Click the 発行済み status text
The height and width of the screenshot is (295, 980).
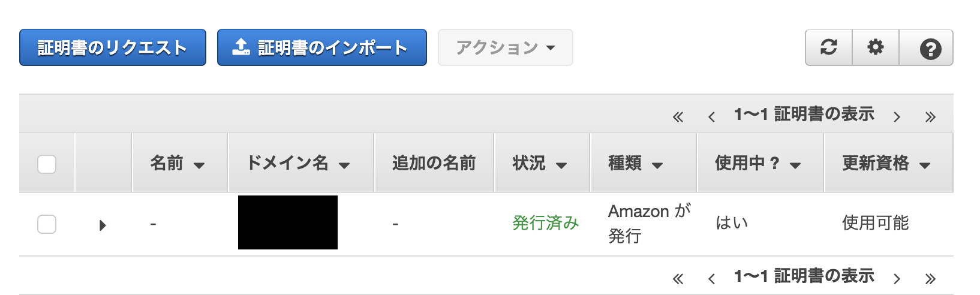point(545,223)
